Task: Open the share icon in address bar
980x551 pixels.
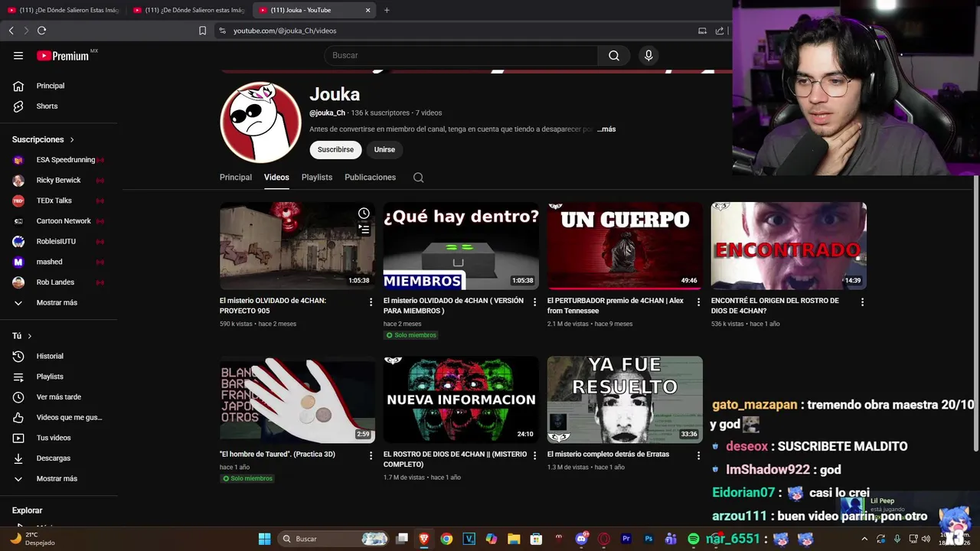Action: click(x=720, y=31)
